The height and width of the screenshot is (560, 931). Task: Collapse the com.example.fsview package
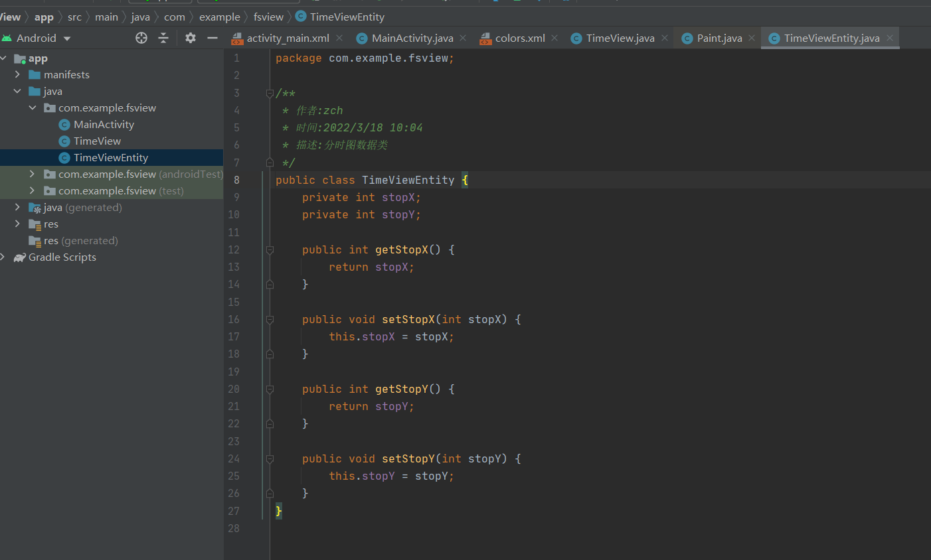point(32,108)
